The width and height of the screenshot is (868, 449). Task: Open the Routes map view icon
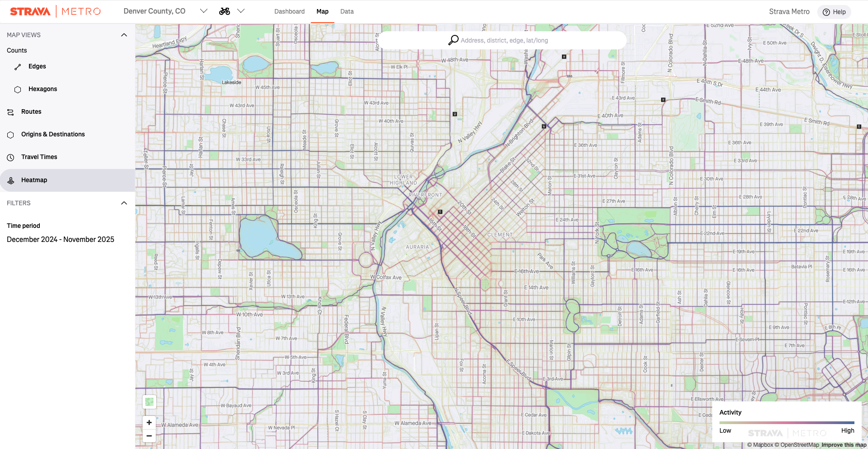[x=10, y=112]
